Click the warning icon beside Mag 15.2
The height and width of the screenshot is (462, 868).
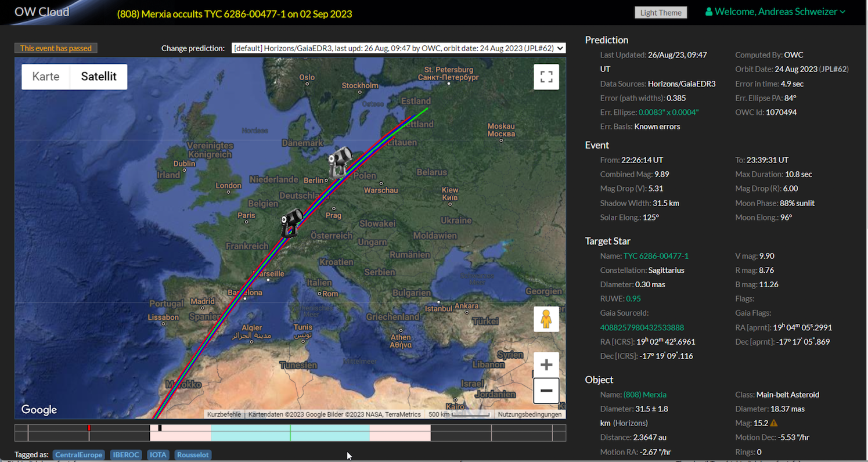(x=773, y=423)
